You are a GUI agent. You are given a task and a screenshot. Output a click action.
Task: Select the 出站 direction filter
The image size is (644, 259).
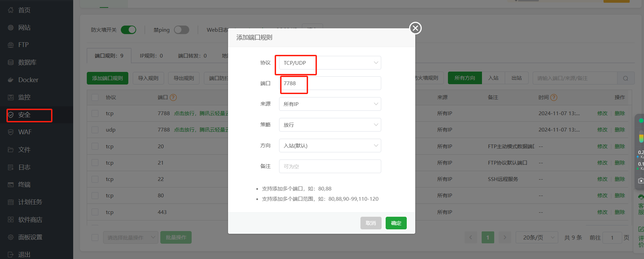517,78
